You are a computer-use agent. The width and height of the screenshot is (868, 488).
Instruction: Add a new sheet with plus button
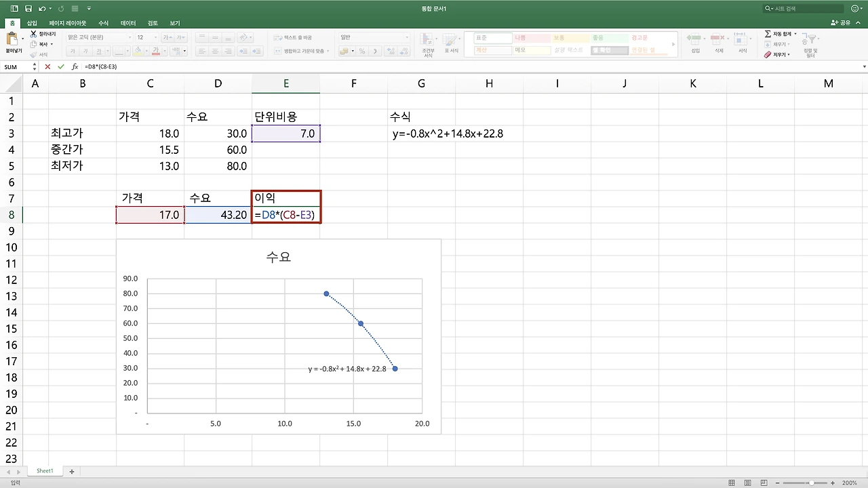tap(71, 471)
